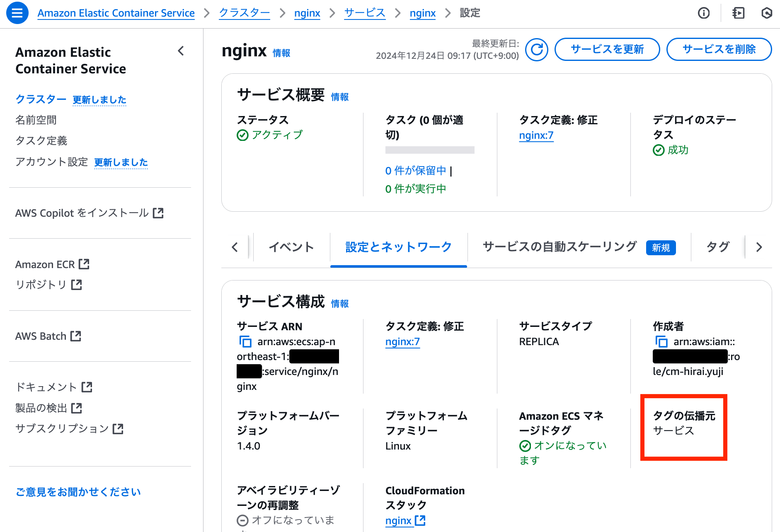
Task: Click 情報 link next to nginx title
Action: [281, 53]
